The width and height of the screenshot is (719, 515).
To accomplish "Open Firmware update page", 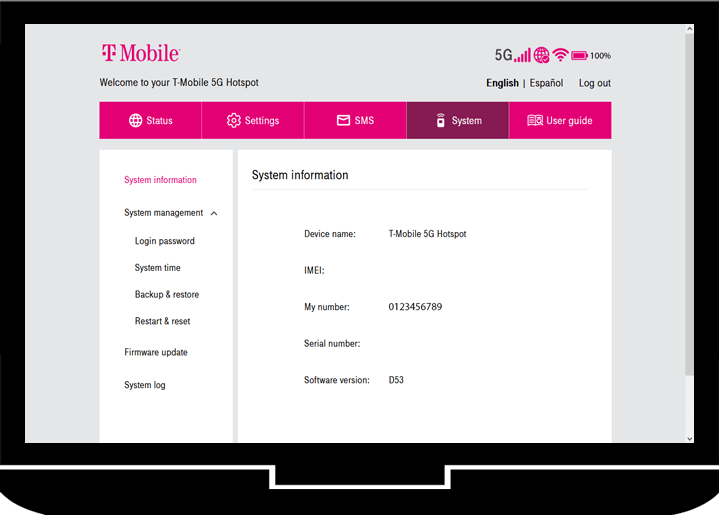I will [x=155, y=352].
